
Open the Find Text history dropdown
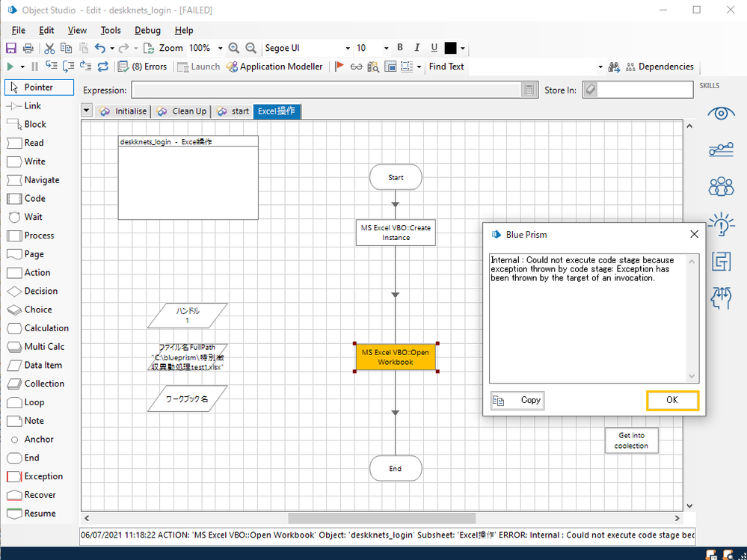click(x=600, y=67)
